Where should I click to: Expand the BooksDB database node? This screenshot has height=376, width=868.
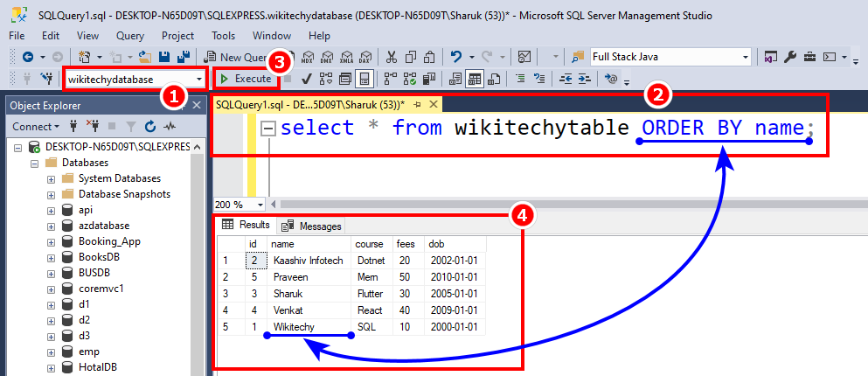coord(51,257)
